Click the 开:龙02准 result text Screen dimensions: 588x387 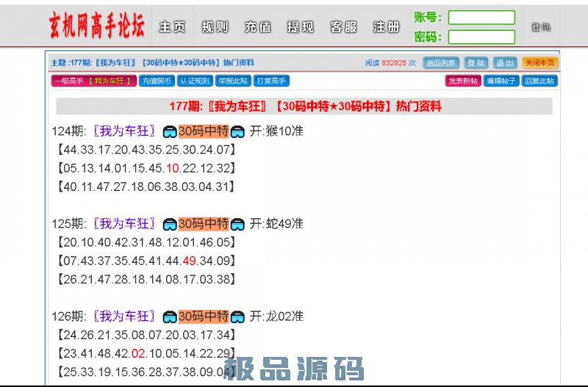click(276, 317)
